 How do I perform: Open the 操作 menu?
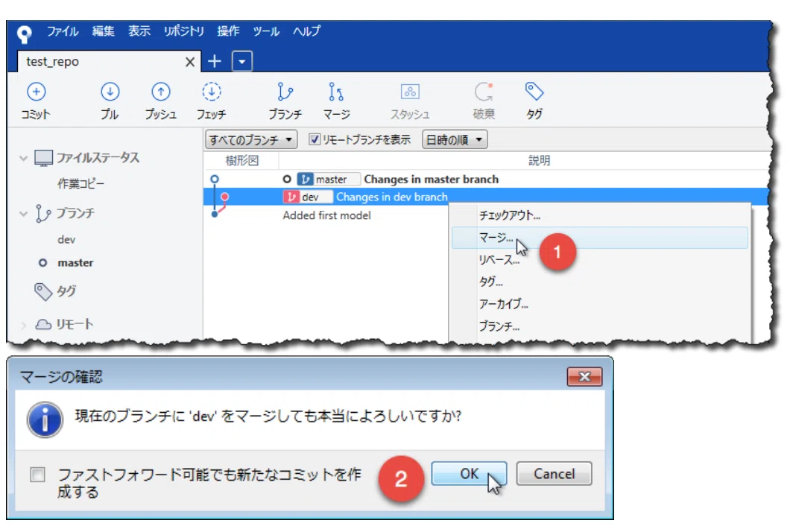[x=228, y=31]
